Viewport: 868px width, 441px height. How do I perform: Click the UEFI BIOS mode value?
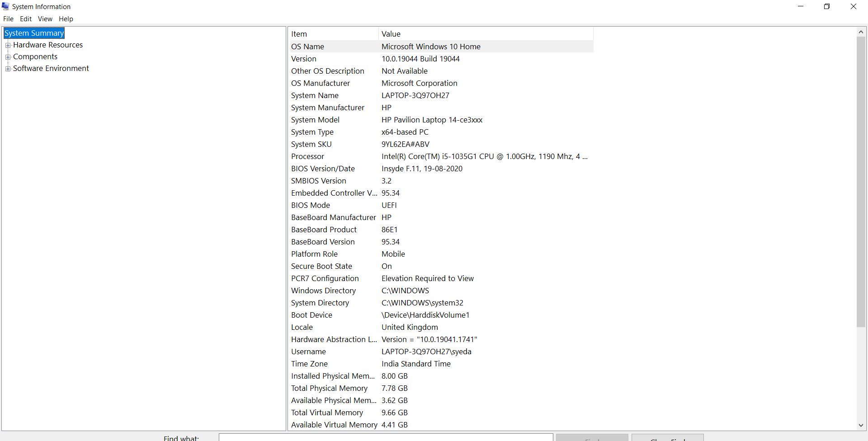coord(389,205)
